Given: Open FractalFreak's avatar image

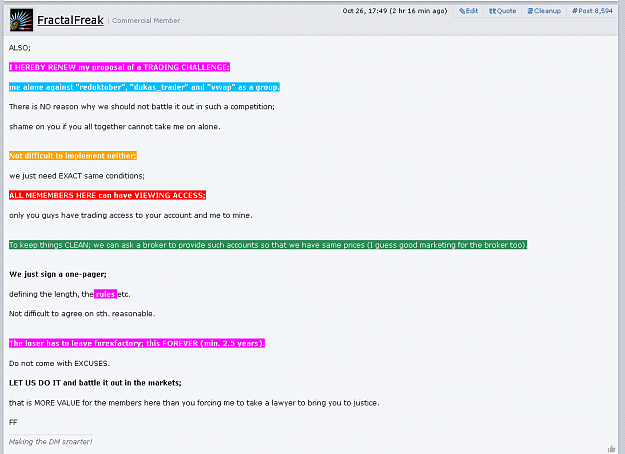Looking at the screenshot, I should coord(21,20).
